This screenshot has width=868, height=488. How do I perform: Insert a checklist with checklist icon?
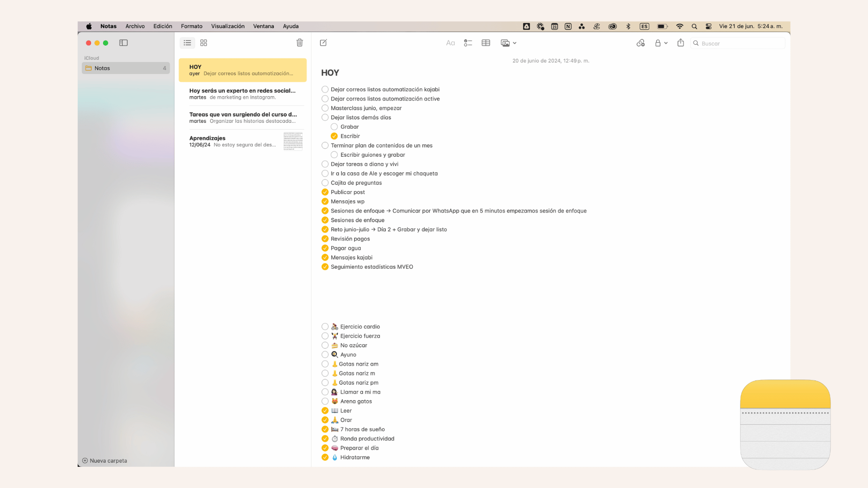click(x=468, y=43)
